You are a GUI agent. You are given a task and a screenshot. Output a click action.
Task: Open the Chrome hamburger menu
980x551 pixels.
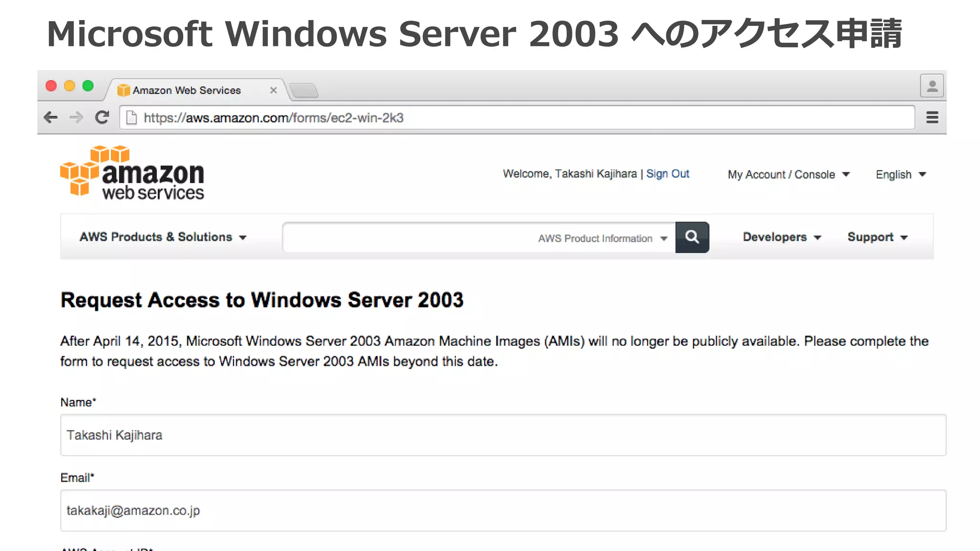[x=932, y=117]
